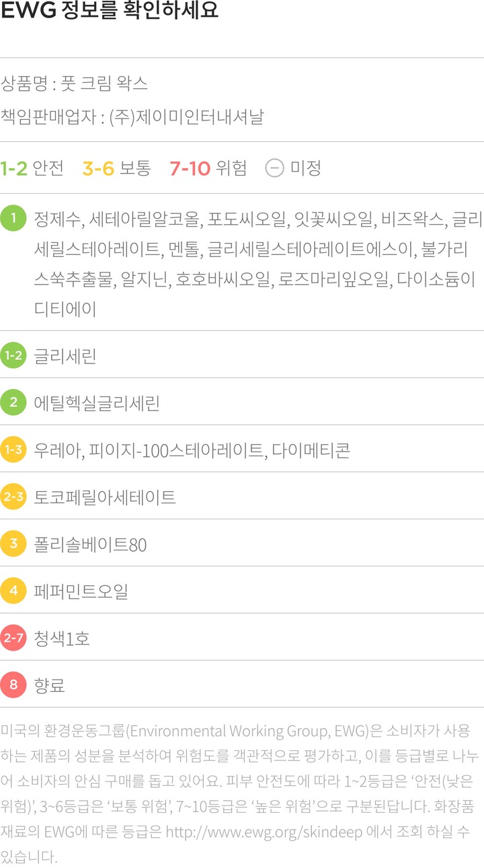Viewport: 484px width, 868px height.
Task: Click the red grade 8 badge
Action: tap(13, 686)
